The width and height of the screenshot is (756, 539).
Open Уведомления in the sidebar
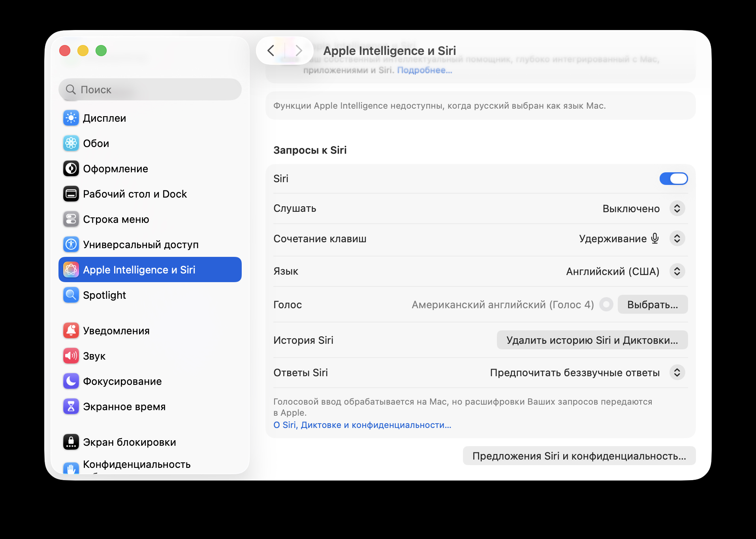pos(150,331)
